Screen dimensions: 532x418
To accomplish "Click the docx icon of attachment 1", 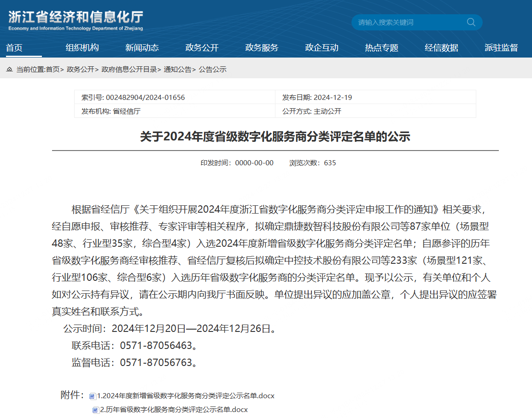I will click(x=93, y=396).
